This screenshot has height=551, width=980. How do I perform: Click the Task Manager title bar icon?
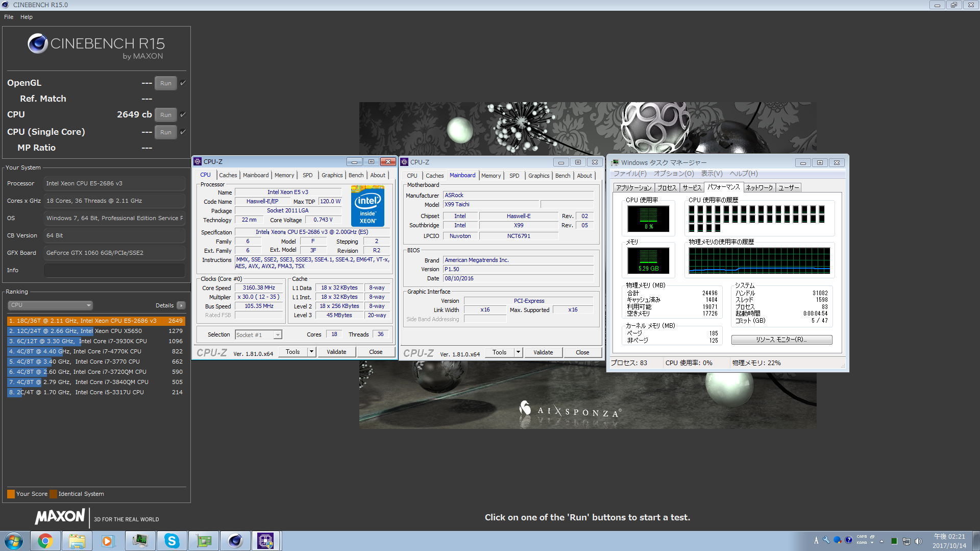pyautogui.click(x=615, y=162)
